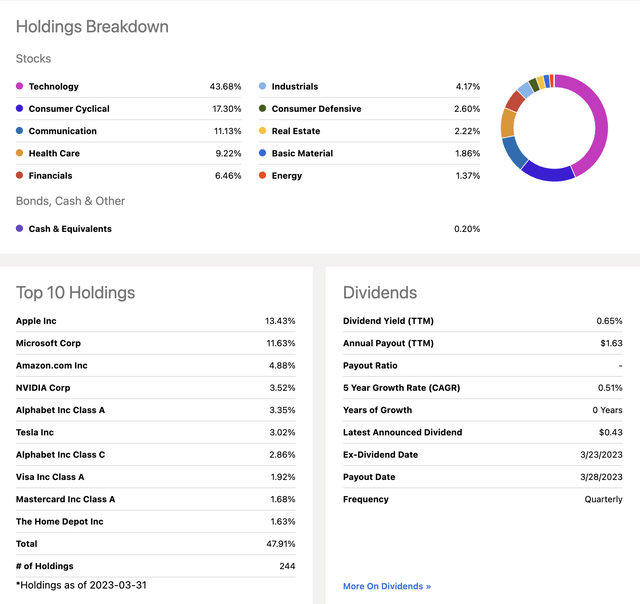Click the Alphabet Inc Class C holding

(60, 455)
